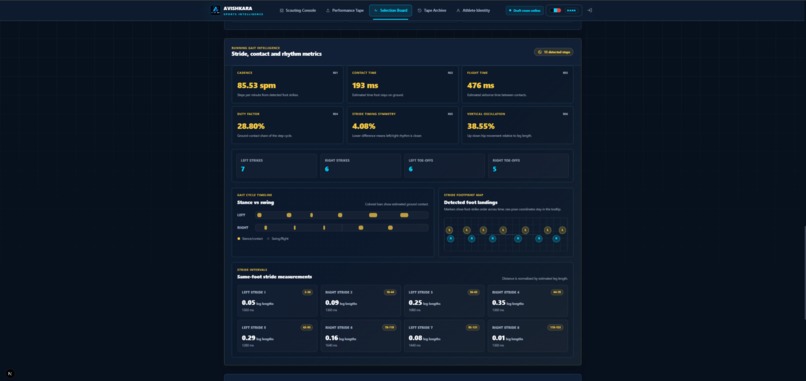
Task: Click the logout arrow icon
Action: pos(590,10)
